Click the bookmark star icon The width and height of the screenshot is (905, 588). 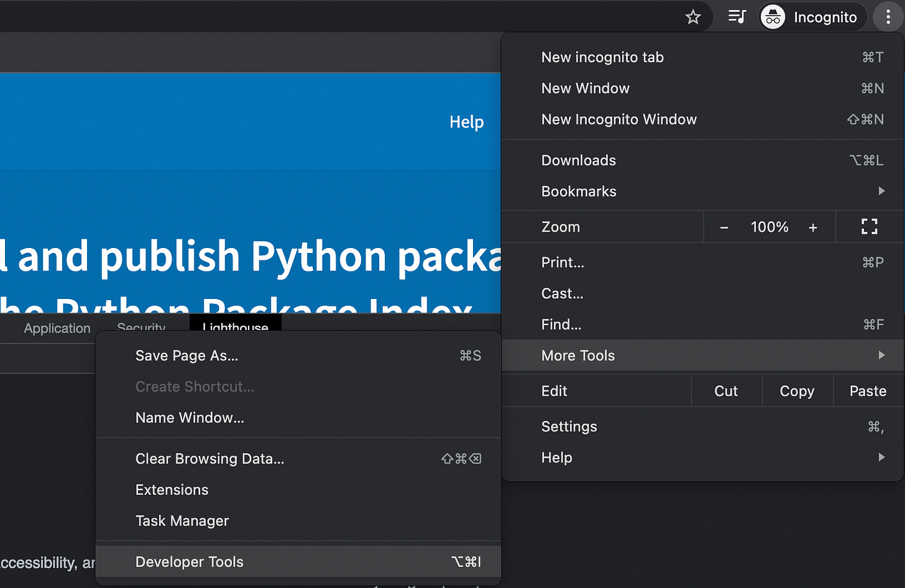[x=692, y=17]
